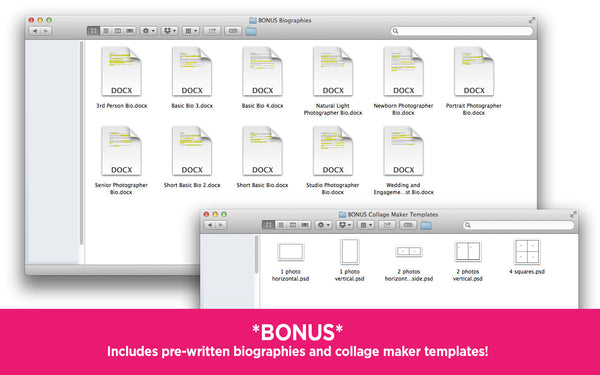Open Arrange menu in Collage Maker toolbar

tap(365, 225)
